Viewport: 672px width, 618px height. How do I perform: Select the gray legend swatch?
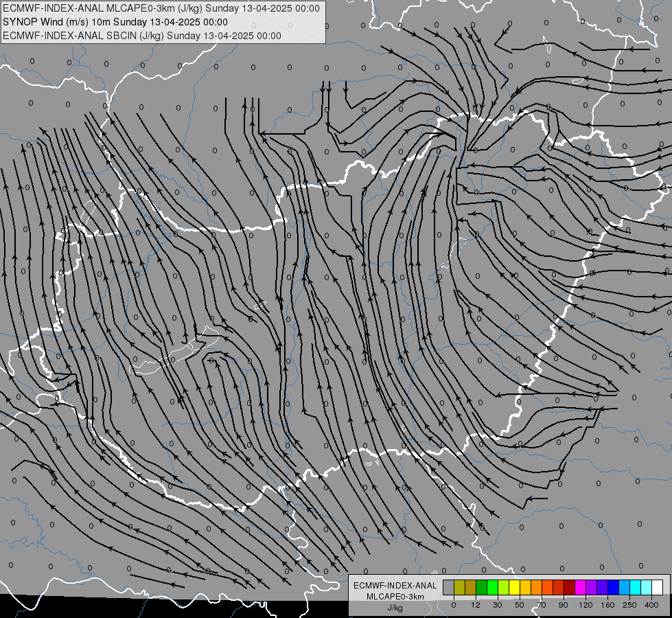click(x=448, y=587)
